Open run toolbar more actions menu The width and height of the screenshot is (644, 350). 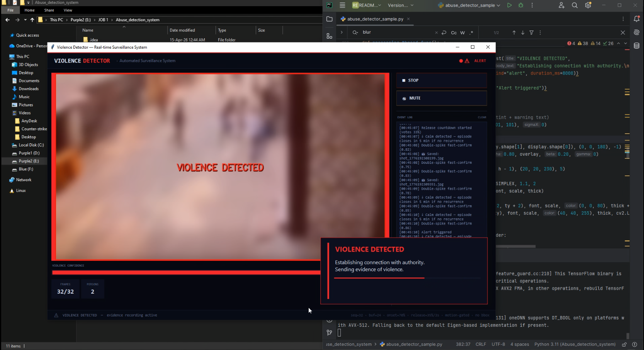[532, 5]
